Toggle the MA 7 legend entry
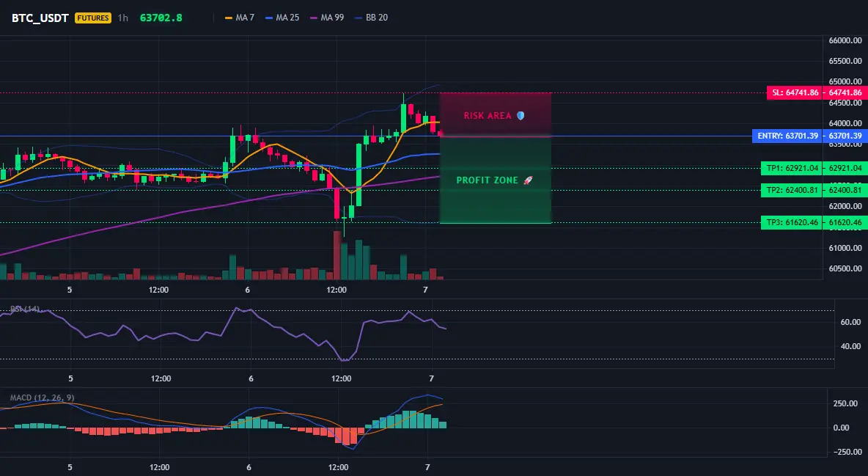Viewport: 868px width, 476px height. pos(240,18)
